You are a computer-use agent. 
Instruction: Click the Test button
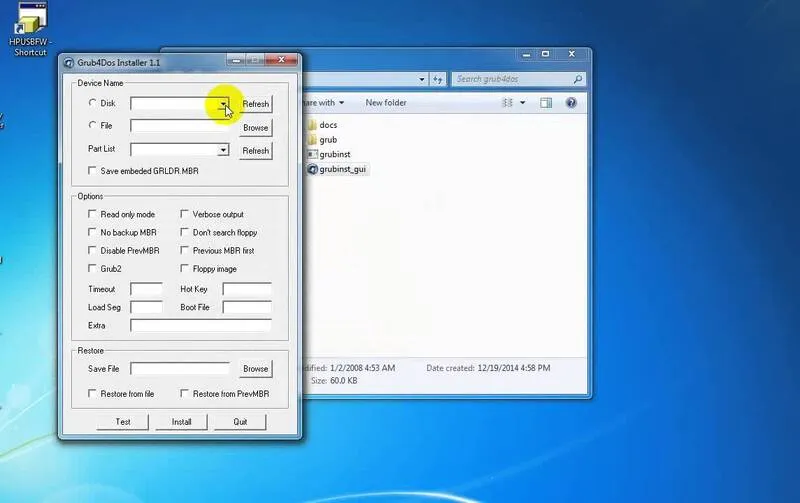tap(123, 422)
